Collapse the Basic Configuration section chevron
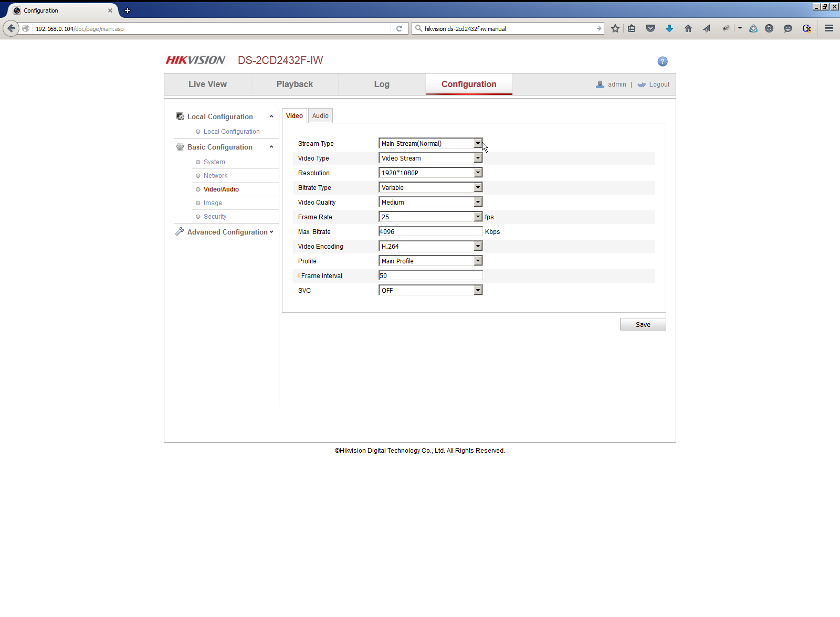Viewport: 840px width, 617px height. tap(271, 147)
